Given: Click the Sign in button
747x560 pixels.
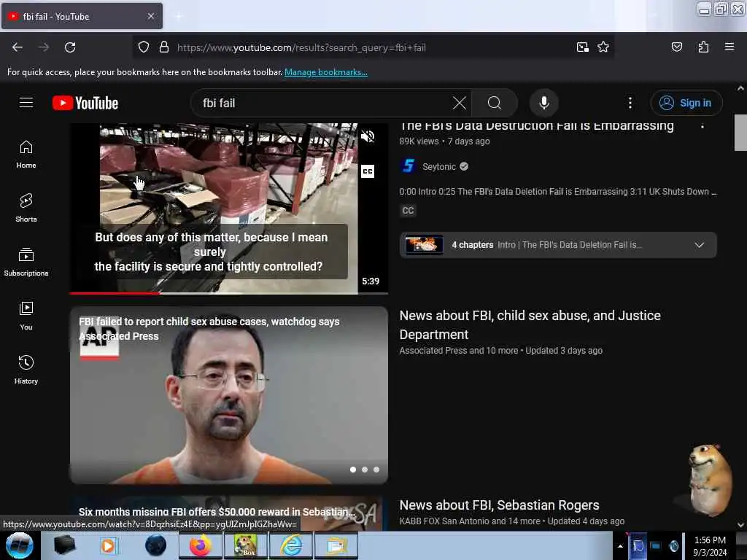Looking at the screenshot, I should (x=686, y=103).
